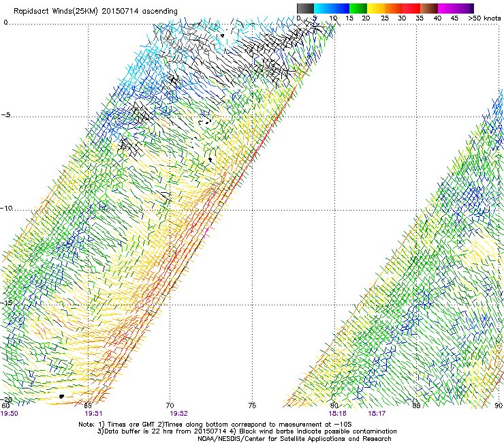Click the purple '19:52' pass time
This screenshot has height=443, width=504.
(178, 414)
